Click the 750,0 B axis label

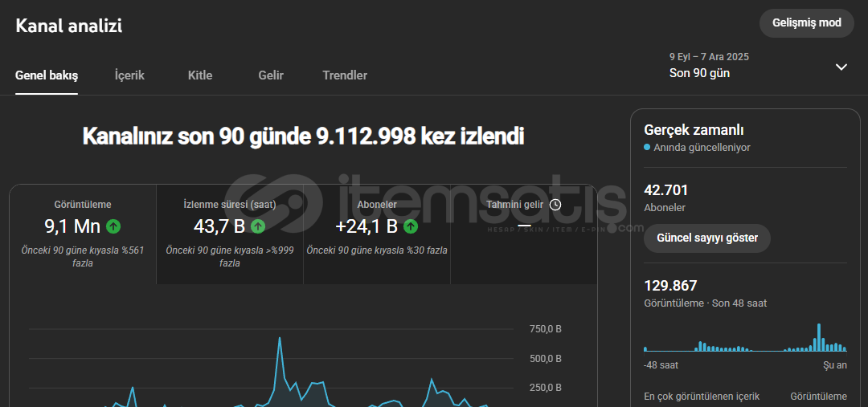pos(546,329)
